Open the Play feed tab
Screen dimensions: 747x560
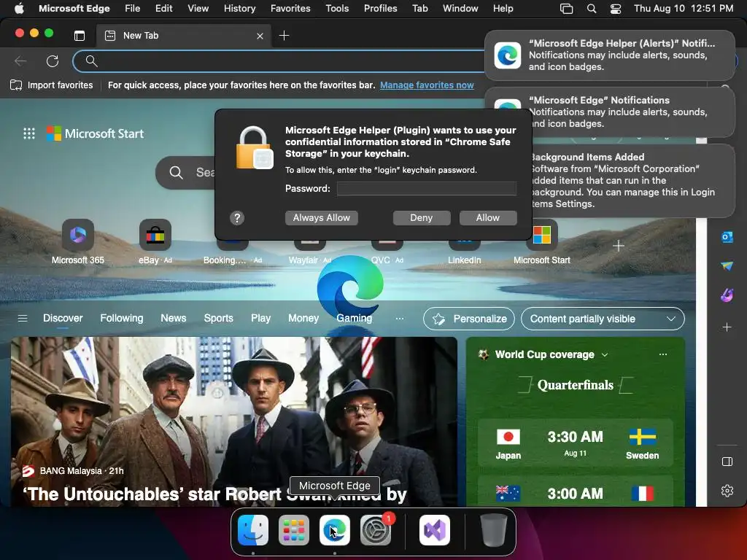point(260,318)
